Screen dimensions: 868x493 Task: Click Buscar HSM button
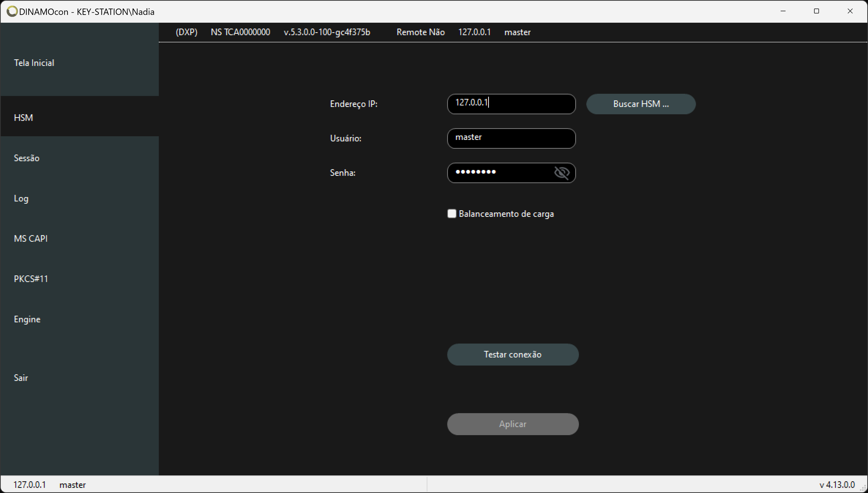tap(641, 104)
